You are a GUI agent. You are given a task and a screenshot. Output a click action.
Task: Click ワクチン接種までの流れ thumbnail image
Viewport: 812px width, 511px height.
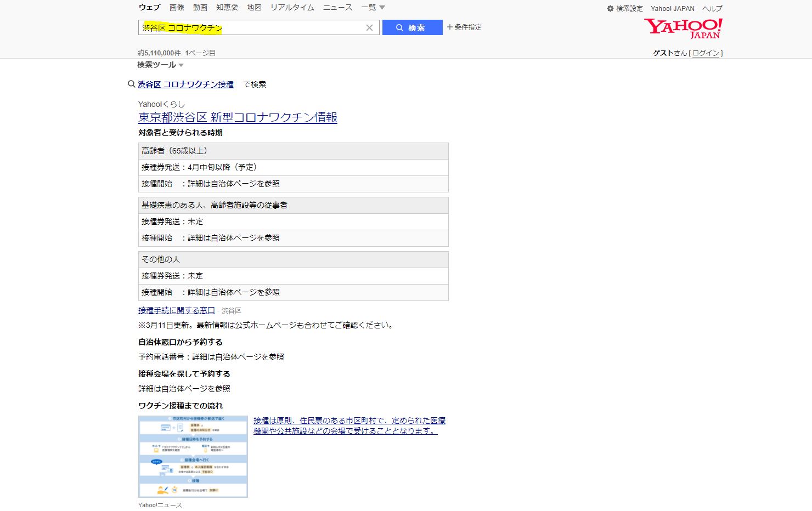coord(193,457)
